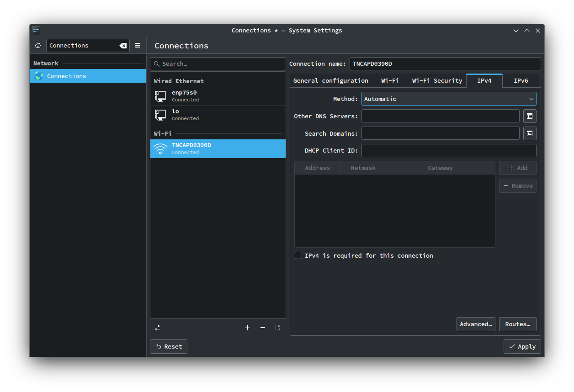Screen dimensions: 574x392
Task: Open the hamburger menu beside search
Action: coord(138,45)
